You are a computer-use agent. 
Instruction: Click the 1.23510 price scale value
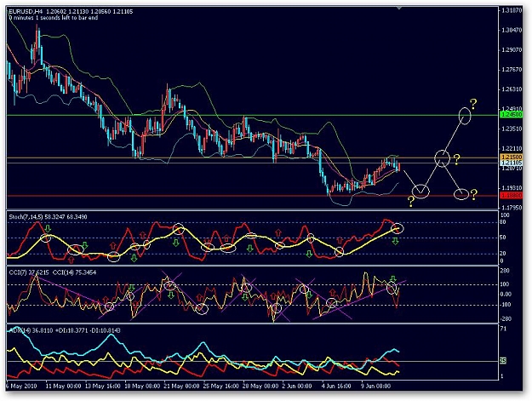click(x=512, y=129)
